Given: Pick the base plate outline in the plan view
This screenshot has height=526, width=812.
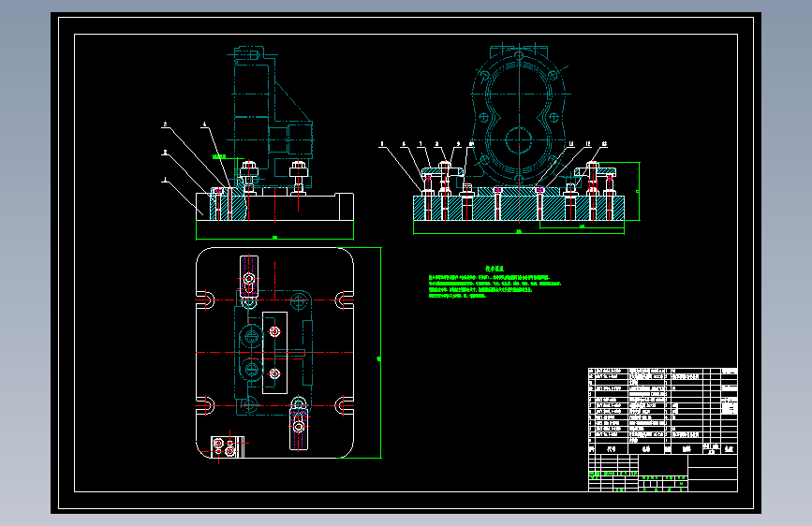Looking at the screenshot, I should [274, 353].
